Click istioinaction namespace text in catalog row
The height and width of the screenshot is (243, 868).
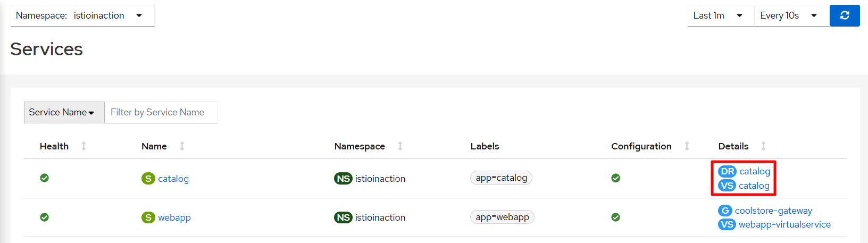point(380,179)
